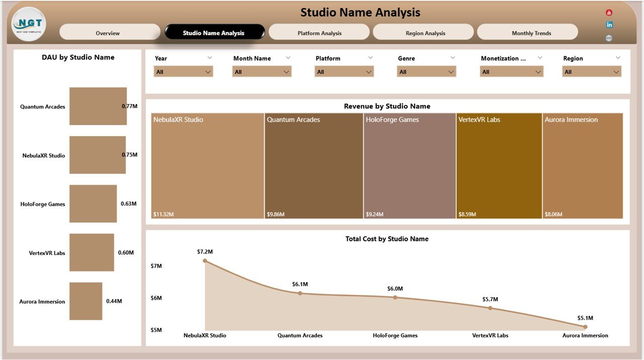This screenshot has width=644, height=360.
Task: Click the LinkedIn icon
Action: point(609,24)
